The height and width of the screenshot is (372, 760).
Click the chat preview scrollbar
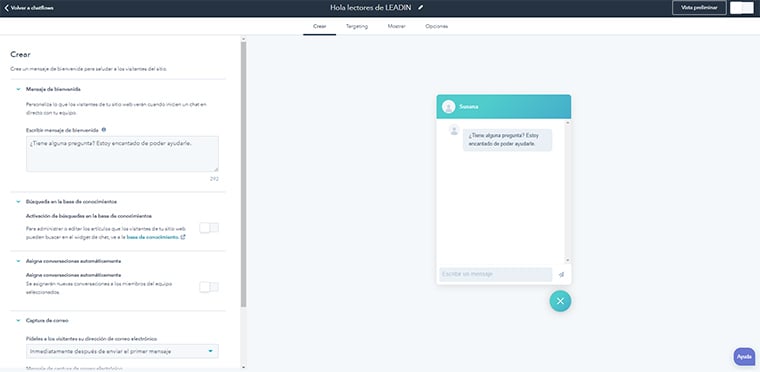(x=568, y=192)
